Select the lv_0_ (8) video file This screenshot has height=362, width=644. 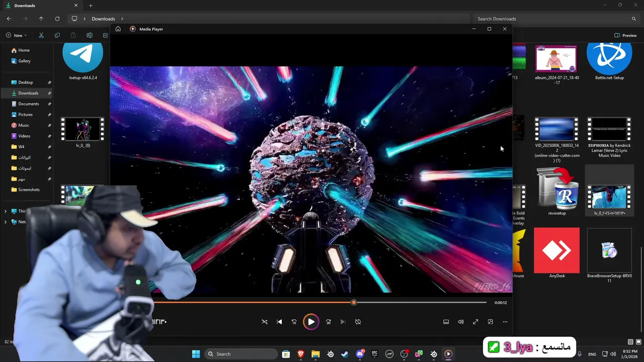[83, 133]
